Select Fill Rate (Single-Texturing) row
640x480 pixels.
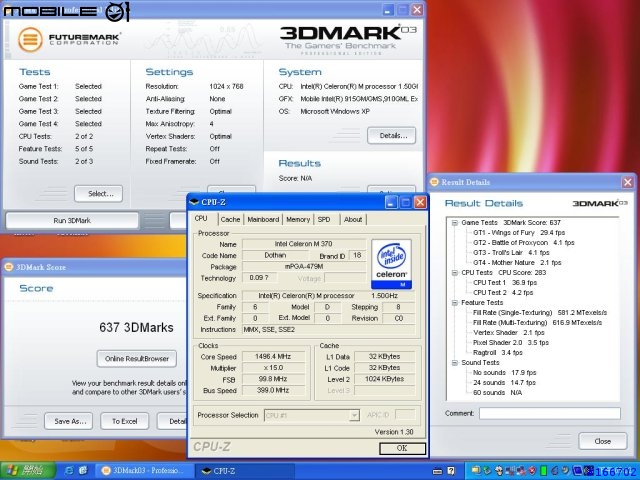coord(540,313)
